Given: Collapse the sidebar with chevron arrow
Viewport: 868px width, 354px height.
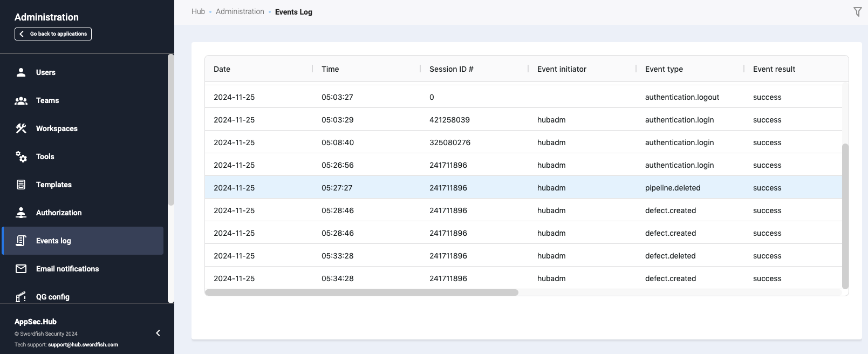Looking at the screenshot, I should point(158,333).
